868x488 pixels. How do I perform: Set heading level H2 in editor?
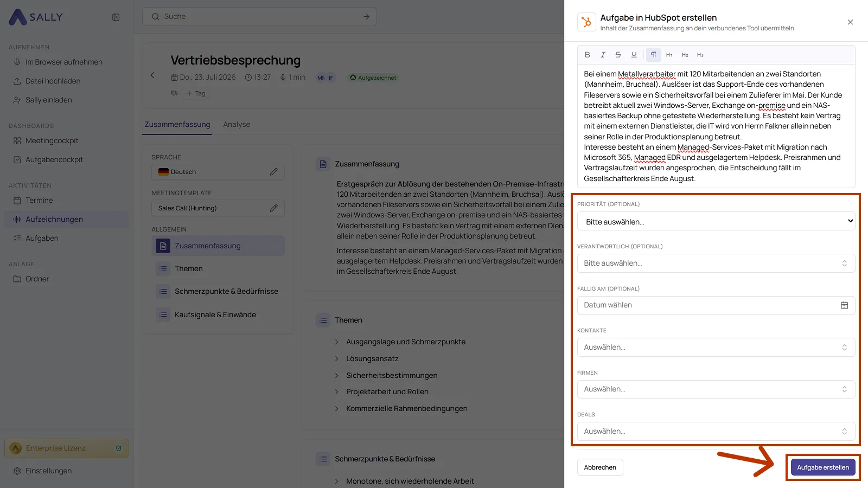pos(685,55)
